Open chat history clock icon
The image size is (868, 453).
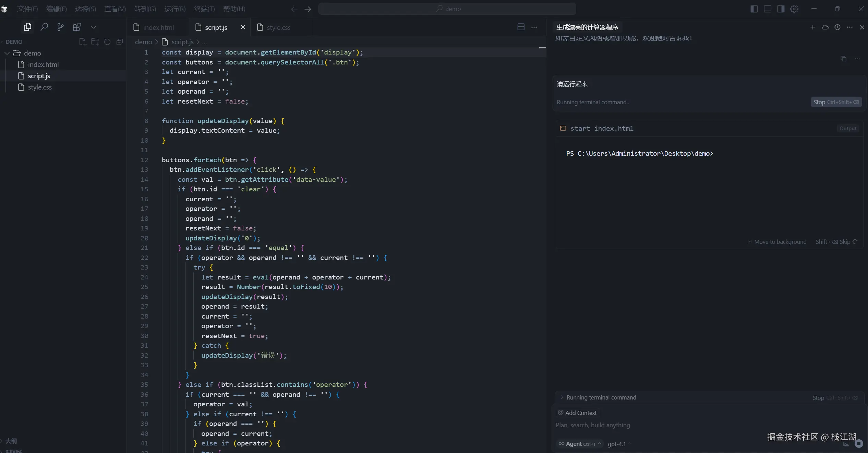coord(837,27)
